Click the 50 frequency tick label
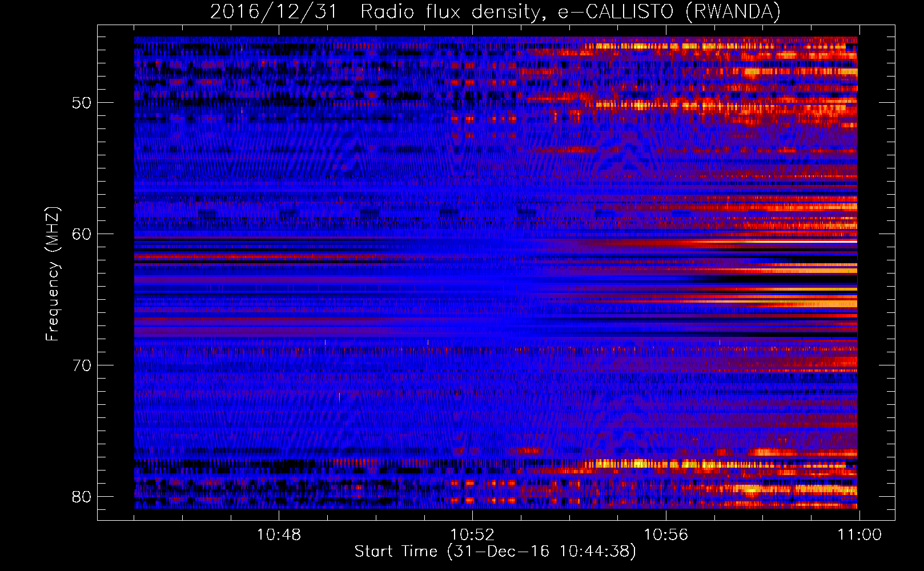This screenshot has height=571, width=924. [x=82, y=103]
